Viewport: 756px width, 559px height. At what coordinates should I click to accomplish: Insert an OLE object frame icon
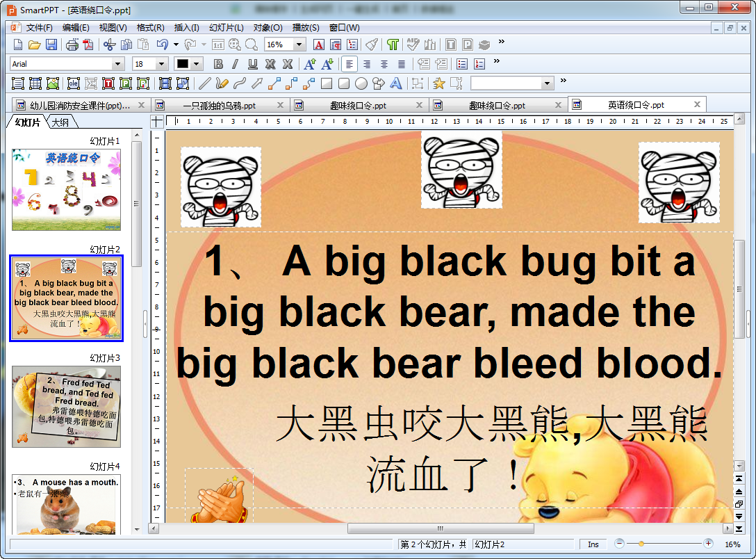pos(74,83)
